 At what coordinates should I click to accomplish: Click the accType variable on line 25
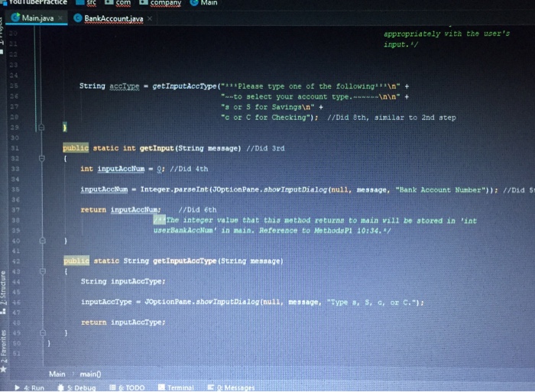[124, 86]
